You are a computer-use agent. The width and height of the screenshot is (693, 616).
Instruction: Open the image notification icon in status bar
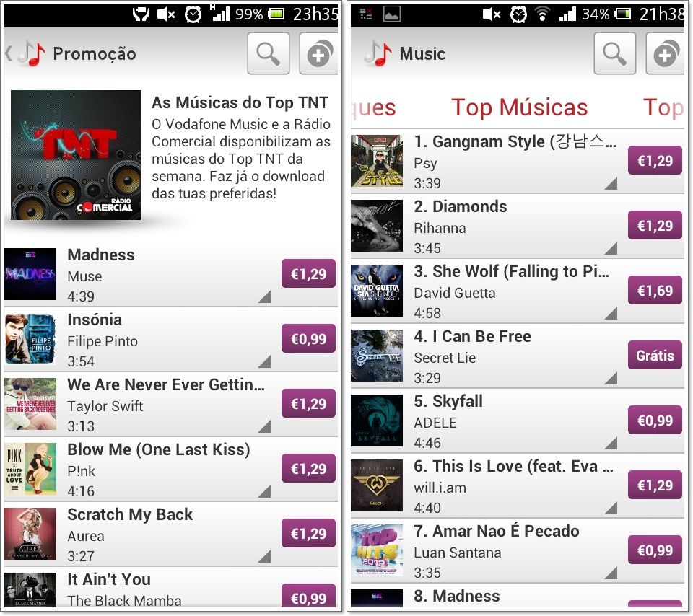[391, 14]
